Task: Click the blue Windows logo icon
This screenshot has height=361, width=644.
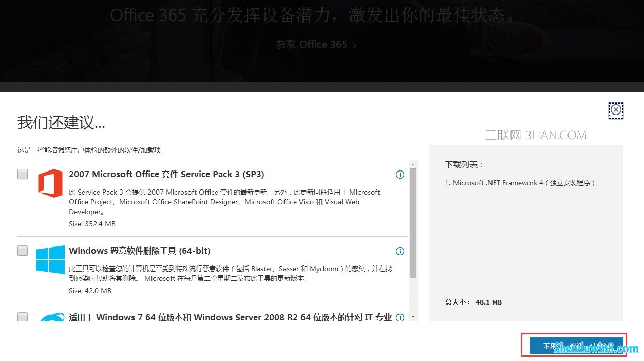Action: click(50, 259)
